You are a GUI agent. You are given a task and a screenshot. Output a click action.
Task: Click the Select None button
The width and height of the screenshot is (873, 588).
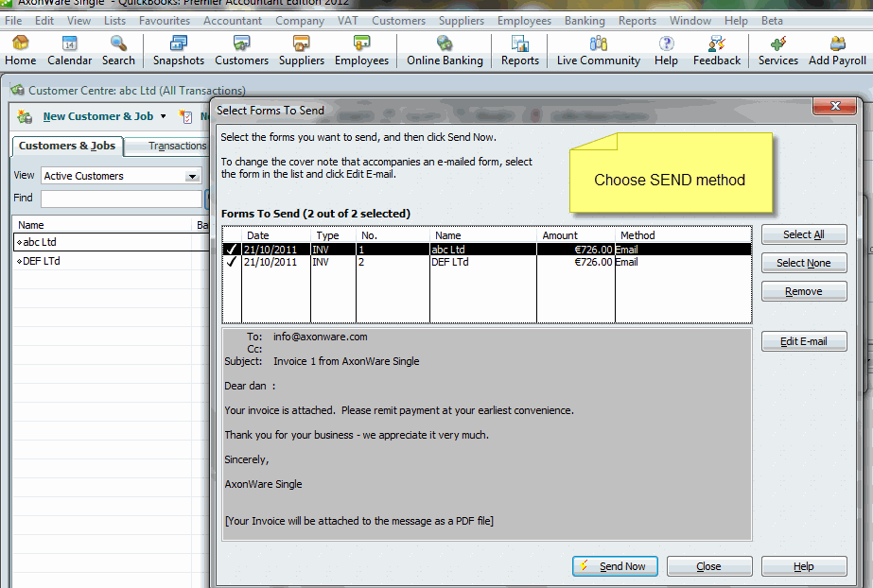[804, 263]
